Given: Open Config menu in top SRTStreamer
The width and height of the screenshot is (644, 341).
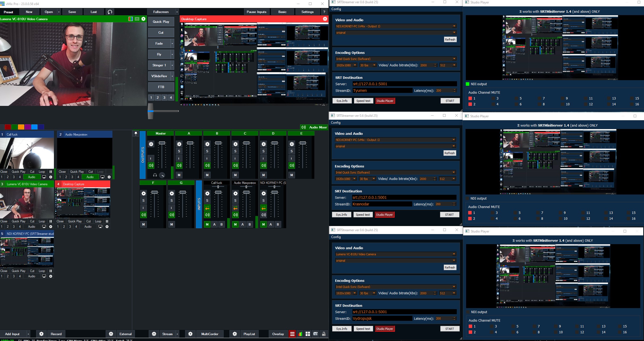Looking at the screenshot, I should click(336, 9).
